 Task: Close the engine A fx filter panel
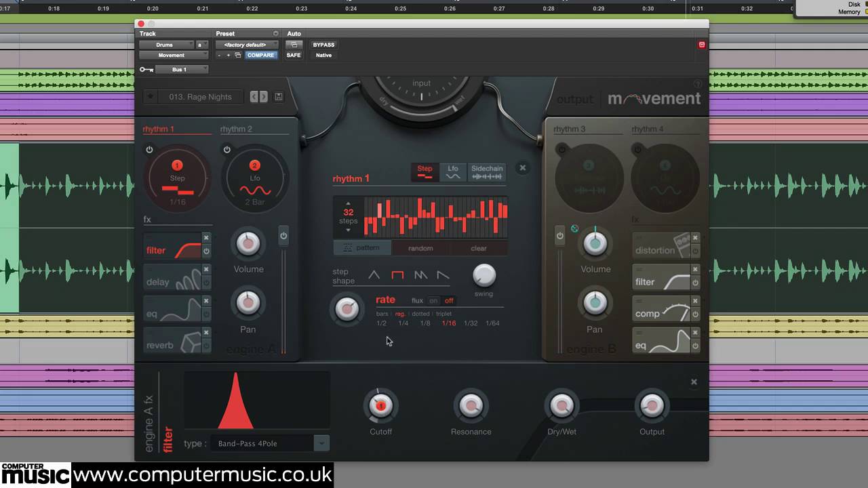point(694,382)
